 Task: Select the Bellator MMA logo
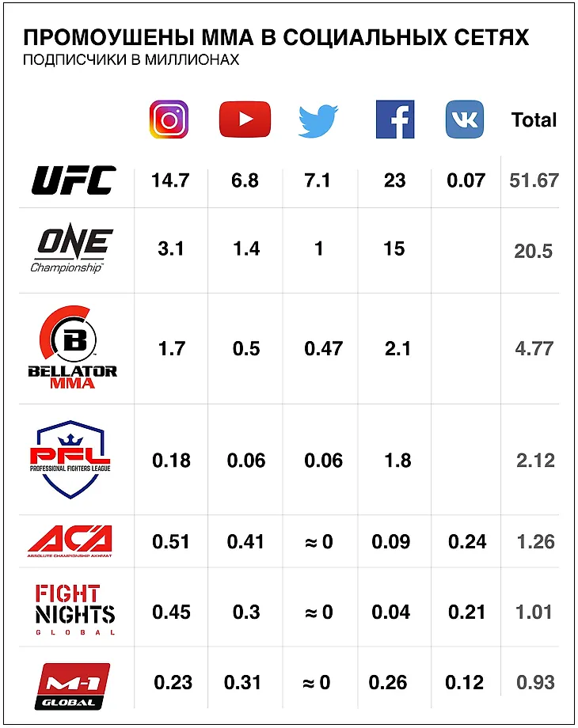pos(73,347)
